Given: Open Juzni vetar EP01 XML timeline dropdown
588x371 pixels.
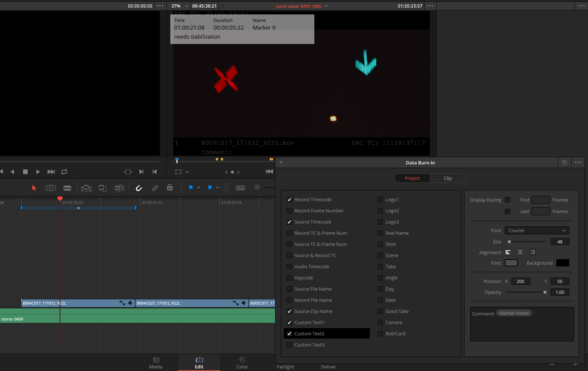Looking at the screenshot, I should click(302, 6).
